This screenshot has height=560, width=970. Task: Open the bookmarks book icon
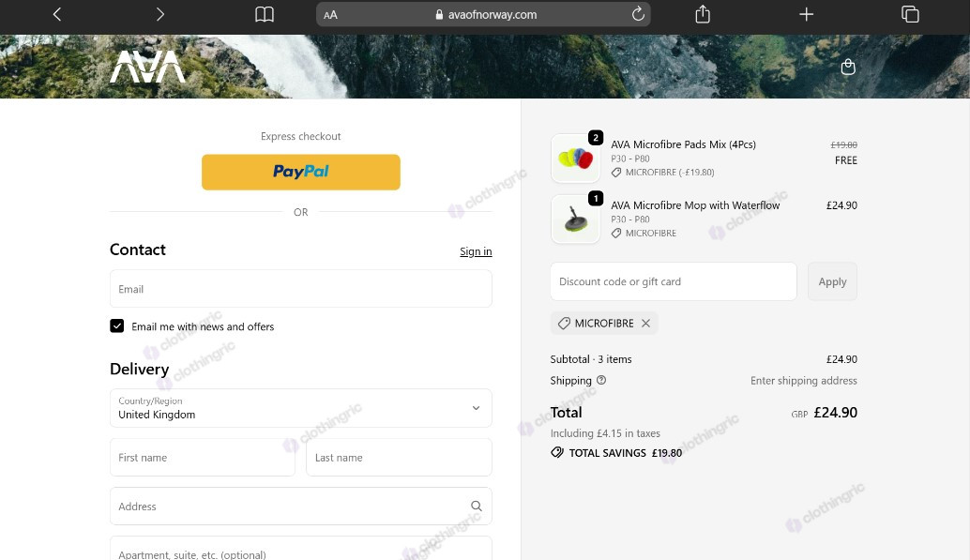(x=265, y=14)
